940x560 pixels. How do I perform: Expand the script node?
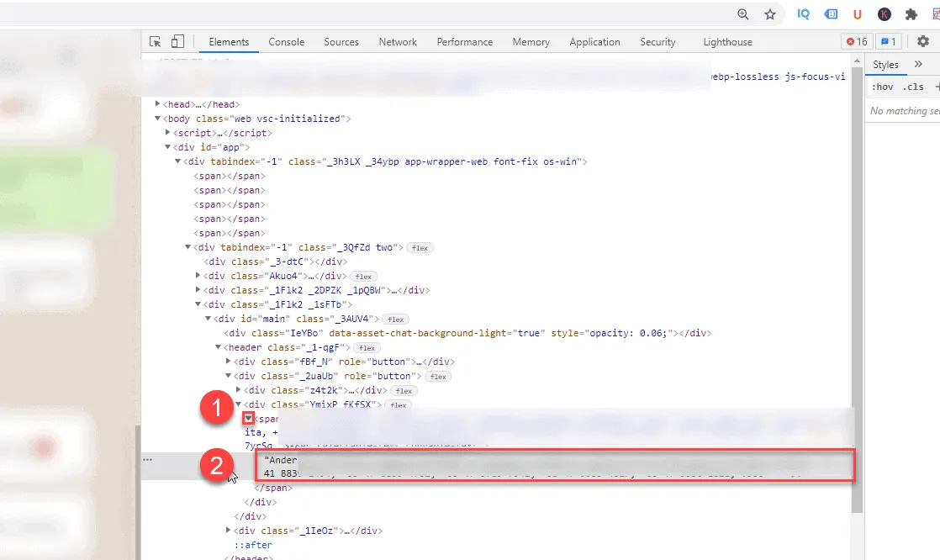(x=168, y=133)
